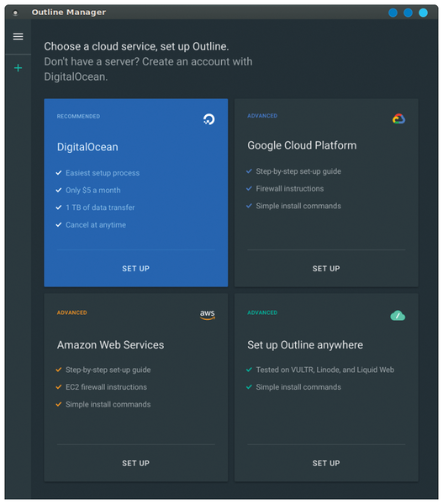Image resolution: width=443 pixels, height=504 pixels.
Task: Click the Google Cloud logo icon
Action: point(398,118)
